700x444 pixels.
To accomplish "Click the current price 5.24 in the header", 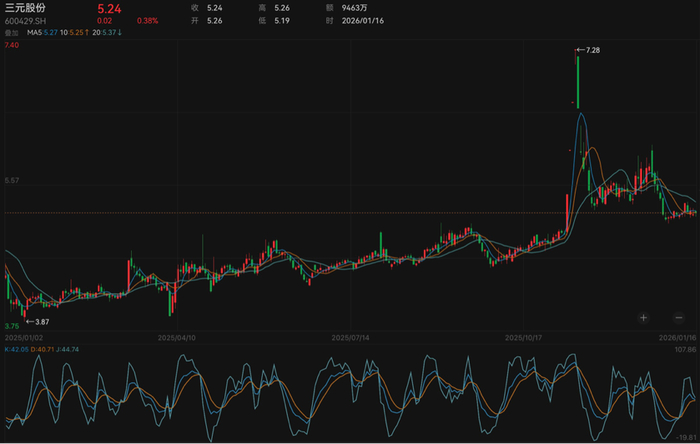I will coord(110,8).
